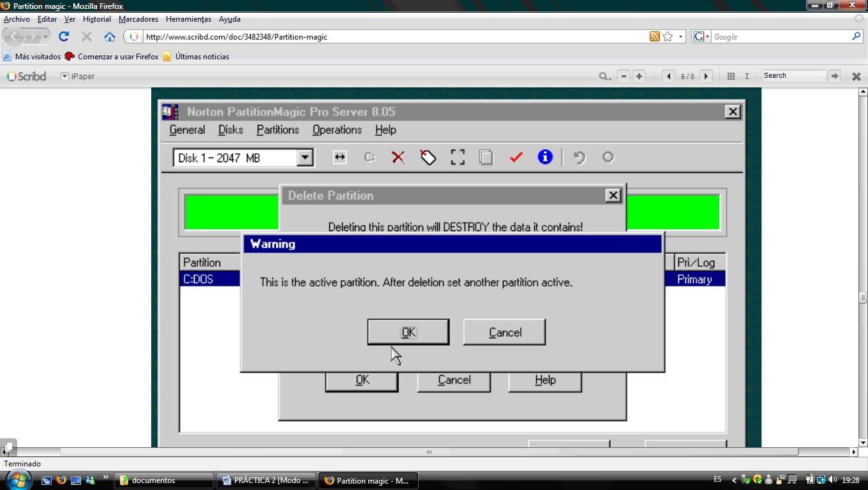Click the Scribd document Search field
Image resolution: width=868 pixels, height=490 pixels.
(794, 75)
